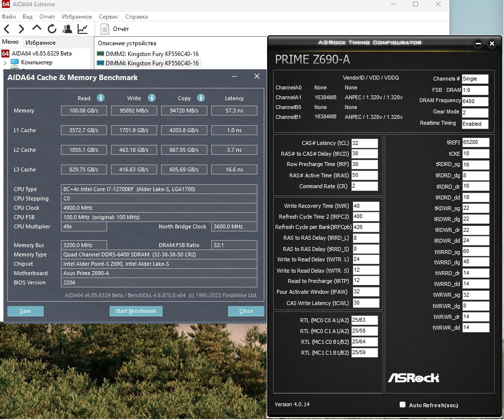Click the L3 Cache Copy 605.69 GB/s value
The width and height of the screenshot is (504, 420).
[184, 169]
